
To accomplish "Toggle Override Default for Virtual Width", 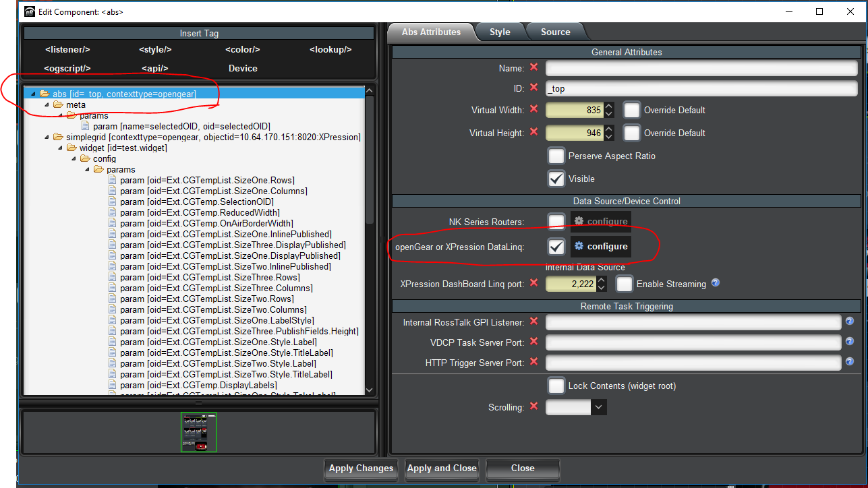I will click(x=631, y=110).
